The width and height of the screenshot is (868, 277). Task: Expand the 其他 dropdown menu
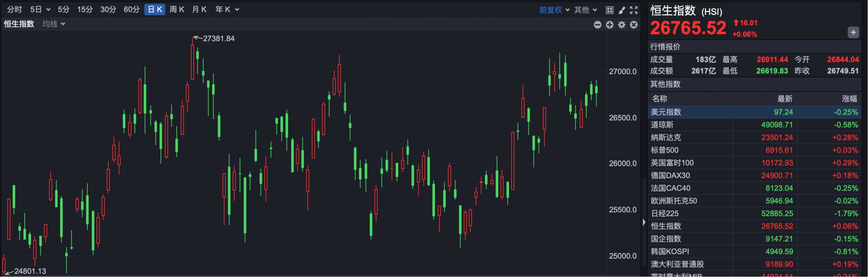coord(585,10)
